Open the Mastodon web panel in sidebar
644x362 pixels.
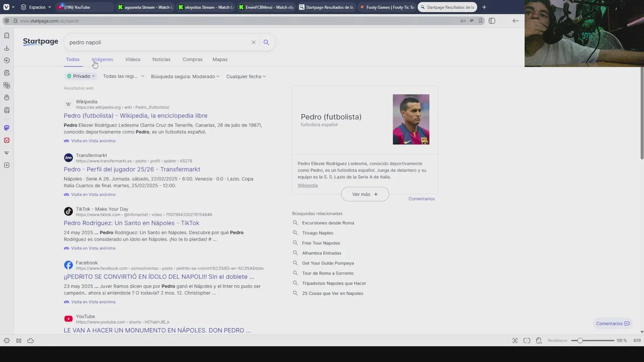pyautogui.click(x=7, y=128)
